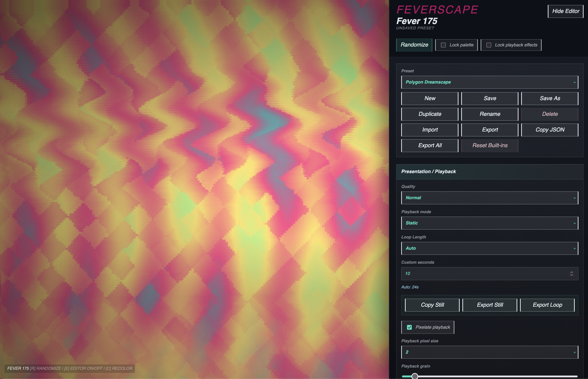
Task: Click the Export Still button
Action: coord(490,305)
